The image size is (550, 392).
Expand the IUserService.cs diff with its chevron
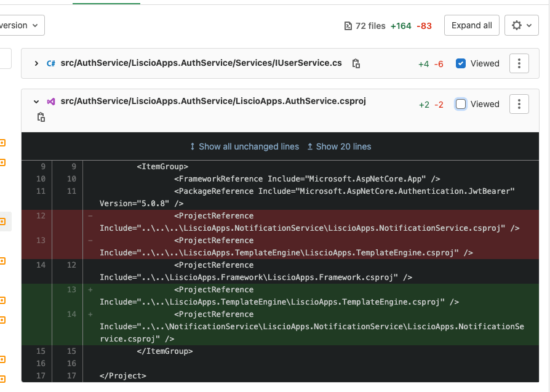pyautogui.click(x=36, y=63)
